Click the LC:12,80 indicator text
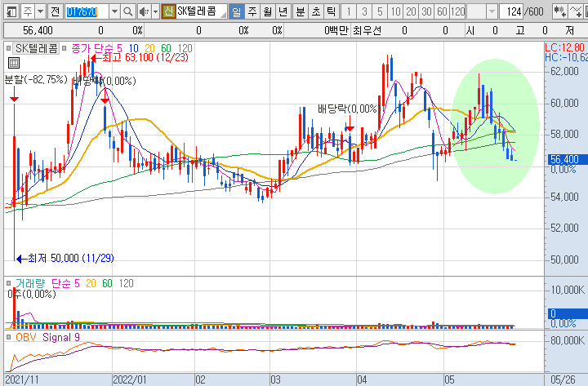This screenshot has height=386, width=588. tap(565, 47)
